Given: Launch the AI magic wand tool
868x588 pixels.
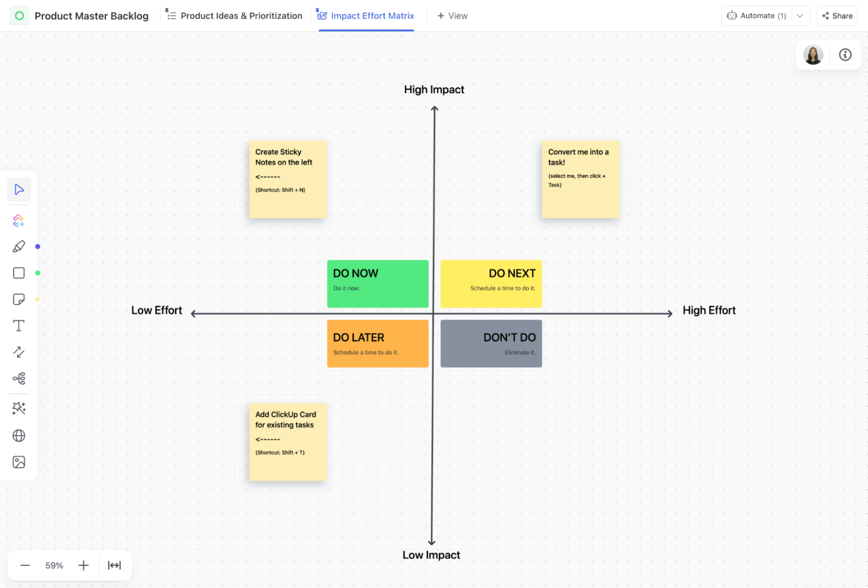Looking at the screenshot, I should click(x=19, y=408).
